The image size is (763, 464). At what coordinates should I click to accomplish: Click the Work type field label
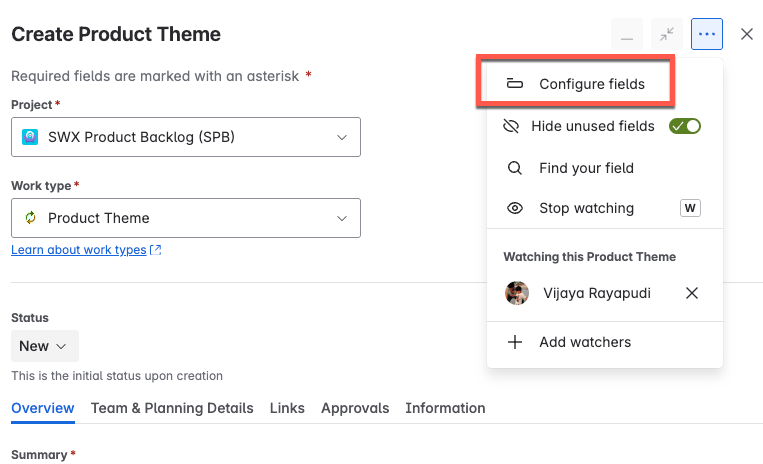(41, 185)
